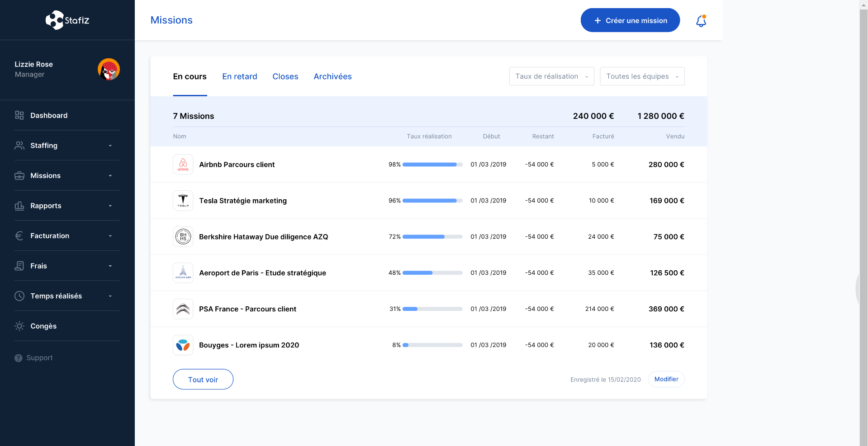Click the Aeroport de Paris 48% progress bar
The image size is (868, 446).
click(432, 273)
